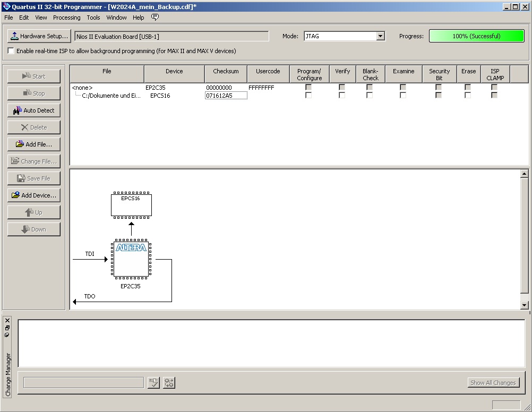
Task: Toggle Erase for EPCS16 row
Action: pyautogui.click(x=468, y=96)
